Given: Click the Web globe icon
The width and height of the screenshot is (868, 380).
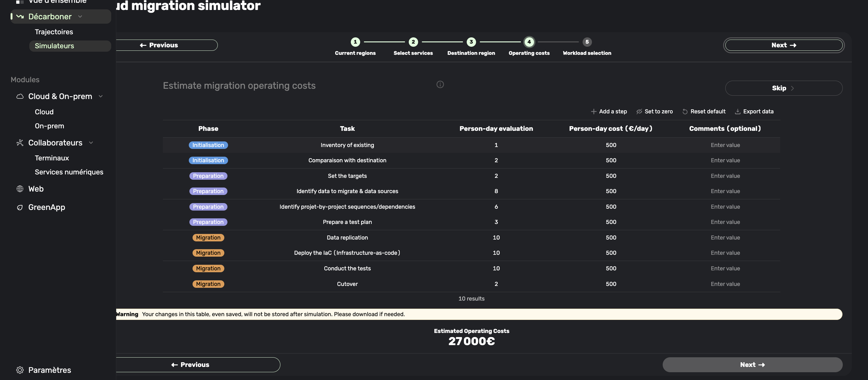Looking at the screenshot, I should tap(20, 189).
